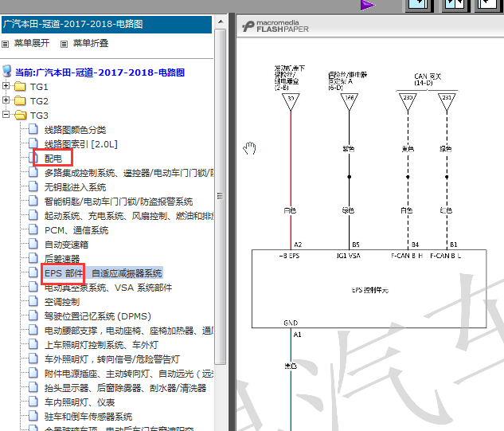Click the Macromedia FlashPaper logo

pos(275,26)
